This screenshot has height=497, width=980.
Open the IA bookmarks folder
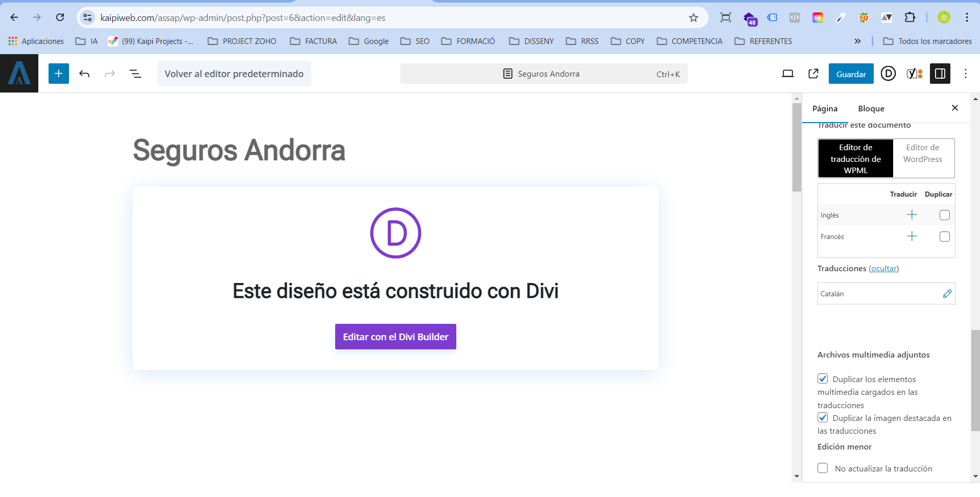pyautogui.click(x=86, y=41)
